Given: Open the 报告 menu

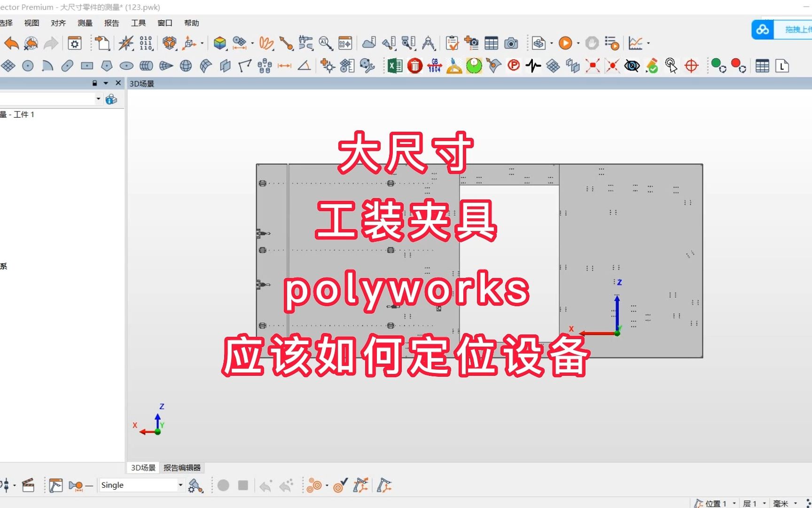Looking at the screenshot, I should click(x=112, y=23).
